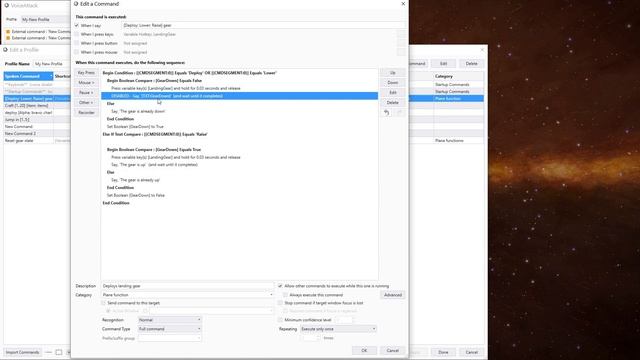Screen dimensions: 640x360
Task: Click the small square icon next to Import Commands
Action: click(x=59, y=352)
